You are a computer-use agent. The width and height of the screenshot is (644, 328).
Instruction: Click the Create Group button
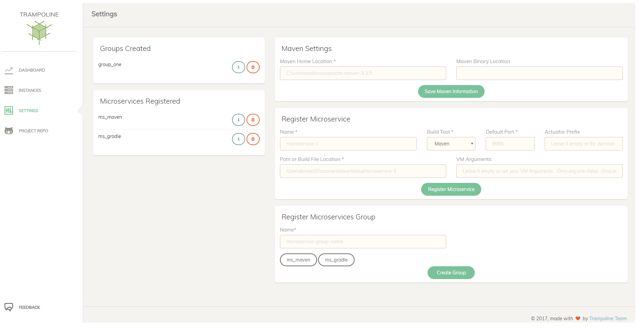pyautogui.click(x=451, y=273)
